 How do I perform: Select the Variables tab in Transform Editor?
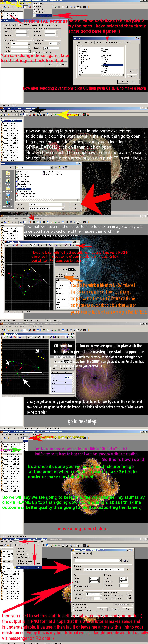[x=64, y=368]
